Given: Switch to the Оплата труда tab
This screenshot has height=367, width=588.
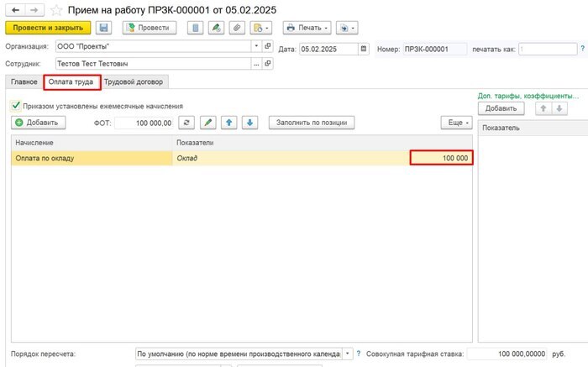Looking at the screenshot, I should [x=71, y=81].
